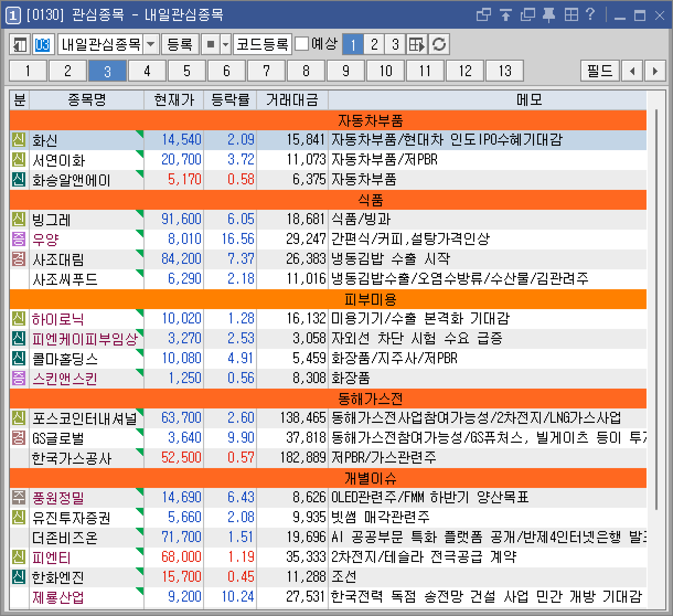
Task: Click the 신 badge next to 화신
Action: [x=19, y=140]
